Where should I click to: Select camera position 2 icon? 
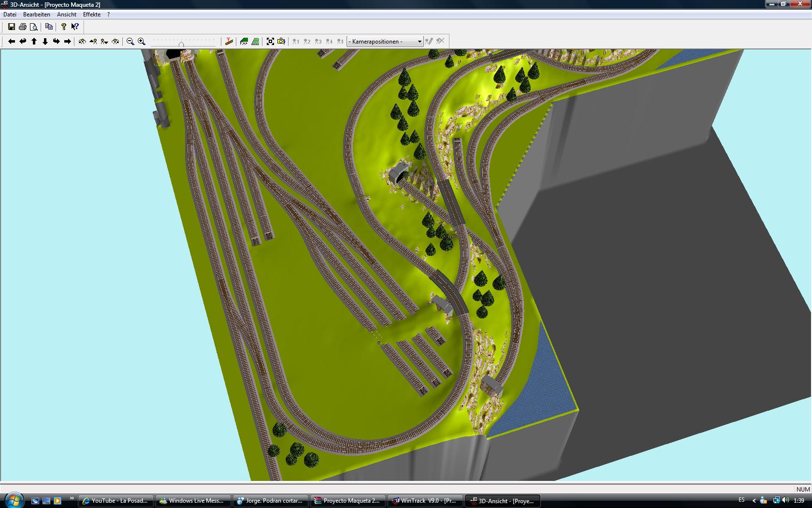pyautogui.click(x=307, y=42)
